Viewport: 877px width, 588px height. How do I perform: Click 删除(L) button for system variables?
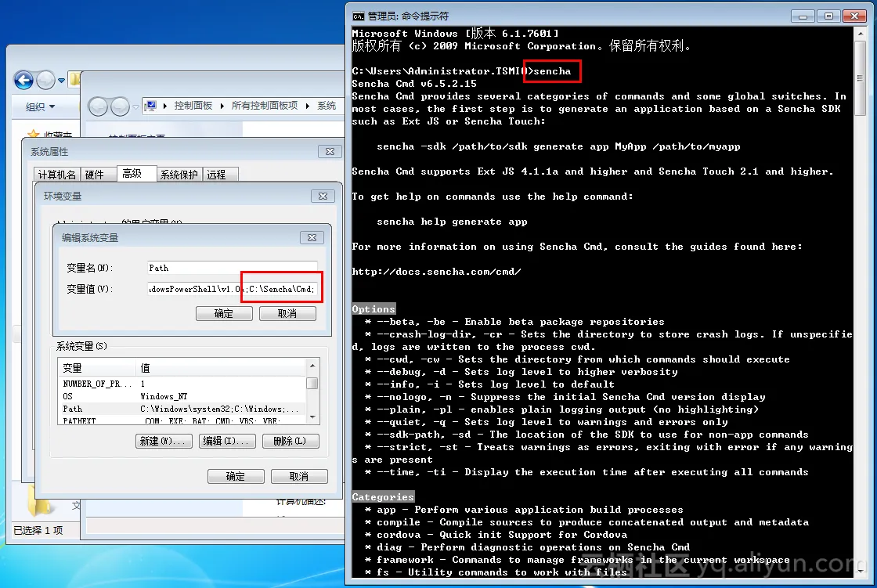(291, 442)
